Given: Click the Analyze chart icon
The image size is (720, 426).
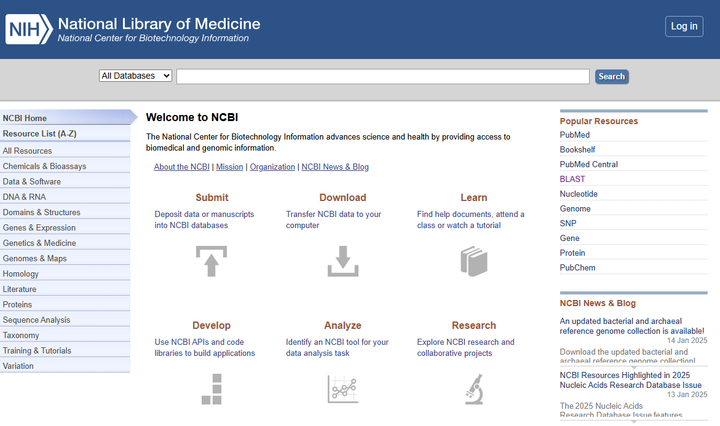Looking at the screenshot, I should pos(342,389).
